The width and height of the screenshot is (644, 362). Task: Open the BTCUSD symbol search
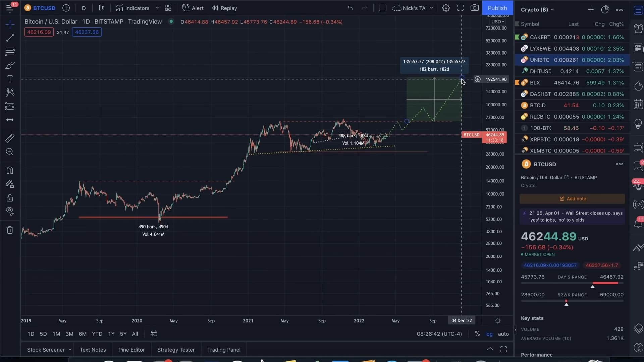pyautogui.click(x=40, y=8)
